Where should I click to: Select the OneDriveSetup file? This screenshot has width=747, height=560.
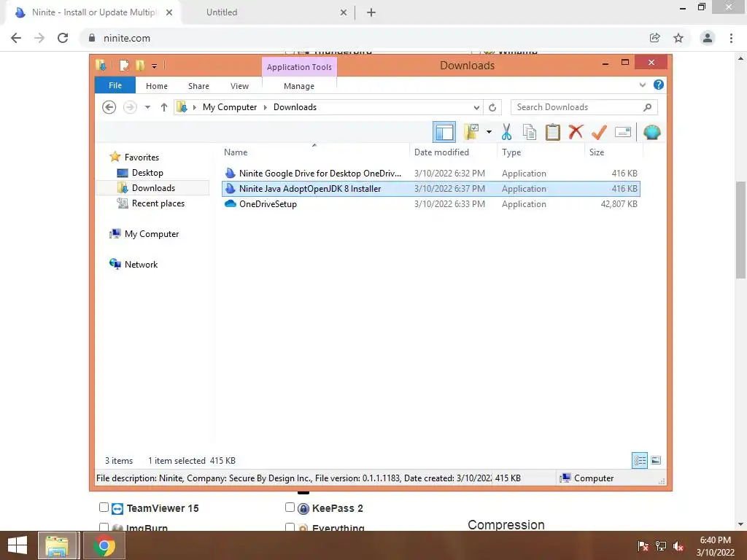pyautogui.click(x=430, y=204)
